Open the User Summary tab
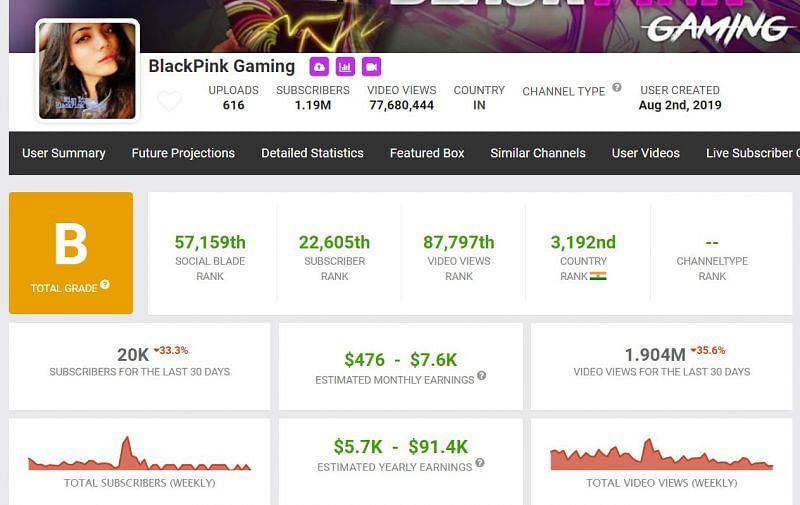This screenshot has width=800, height=505. point(64,153)
